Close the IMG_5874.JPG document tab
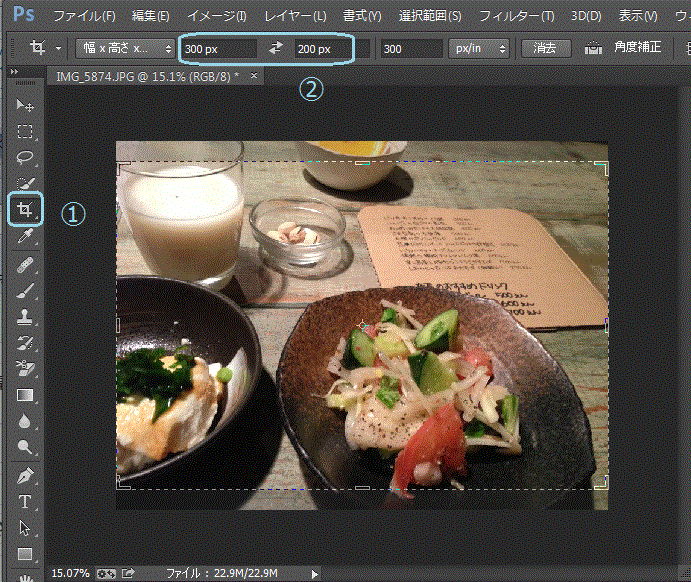The height and width of the screenshot is (582, 691). tap(254, 76)
